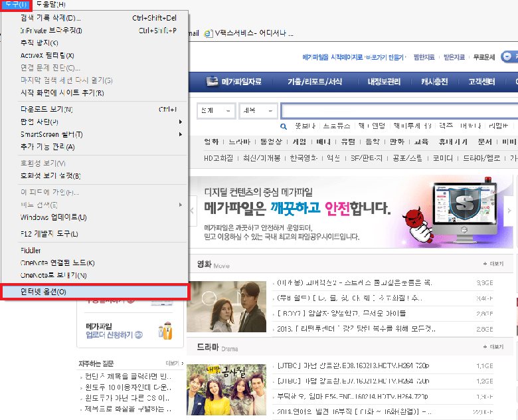Open 기출/리포트/서식 nav tab
The width and height of the screenshot is (518, 420).
(315, 82)
